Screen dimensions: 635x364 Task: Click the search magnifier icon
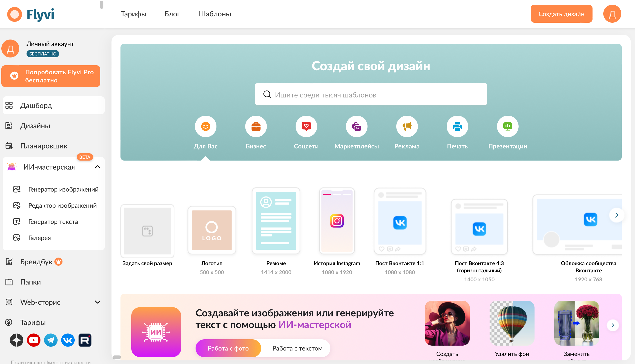point(267,94)
